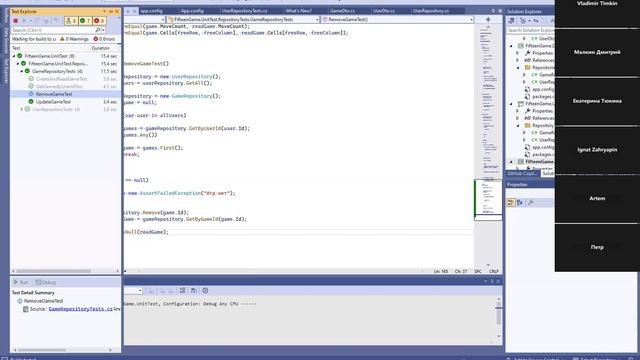Image resolution: width=640 pixels, height=360 pixels.
Task: Expand the first Properties node in Solution Explorer
Action: tap(518, 53)
